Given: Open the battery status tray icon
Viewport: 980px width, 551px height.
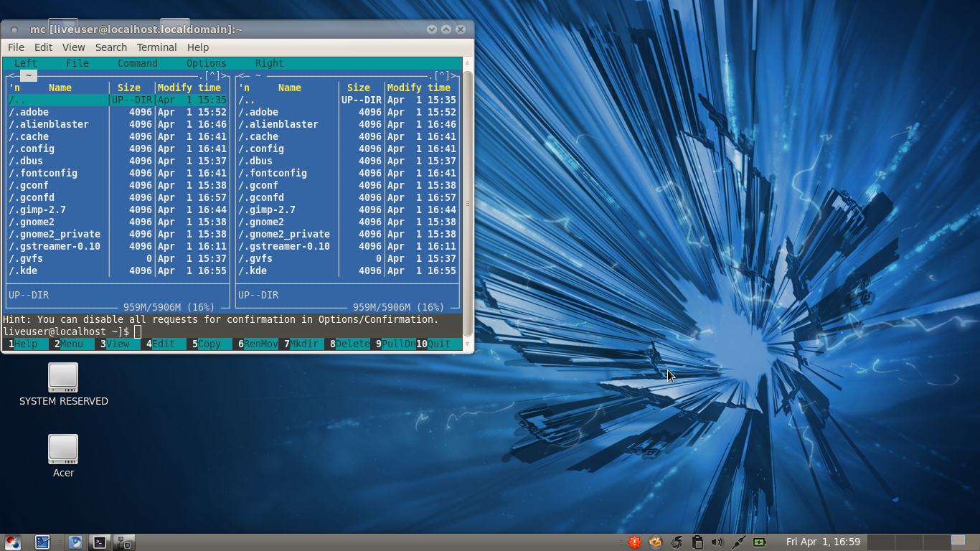Looking at the screenshot, I should (759, 542).
